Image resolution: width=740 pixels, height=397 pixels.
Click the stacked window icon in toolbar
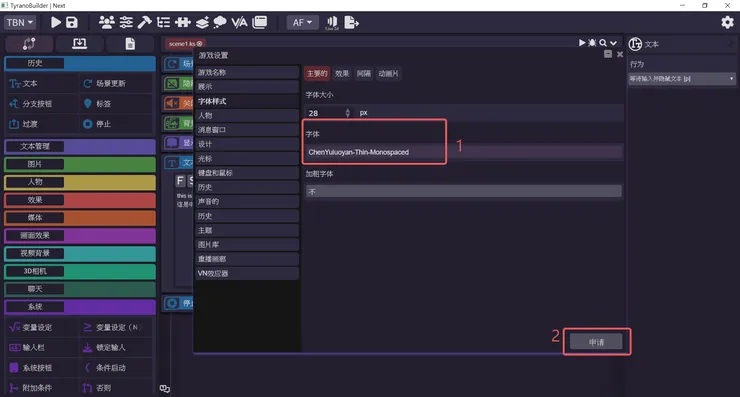point(260,22)
